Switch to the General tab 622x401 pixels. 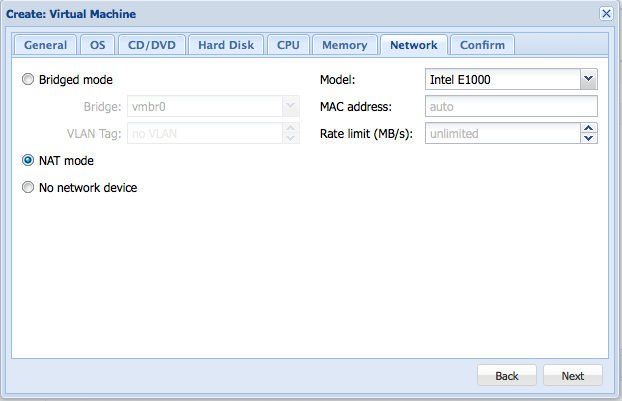(45, 45)
